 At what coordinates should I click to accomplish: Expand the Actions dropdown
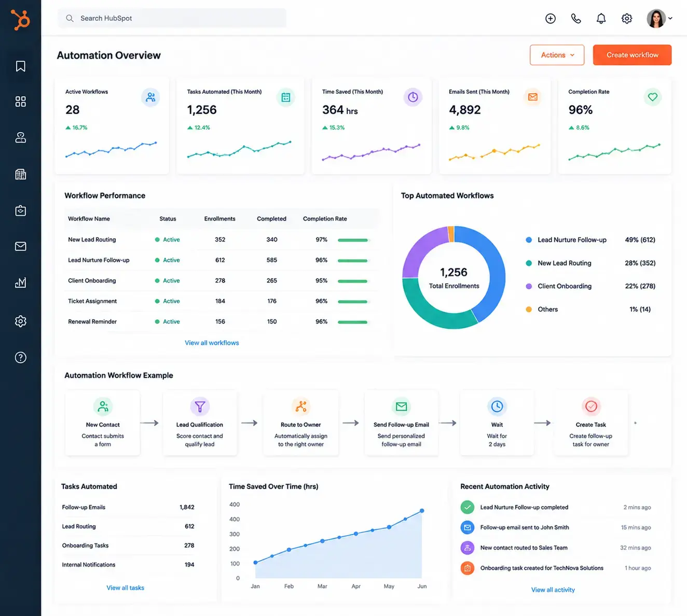[x=557, y=55]
